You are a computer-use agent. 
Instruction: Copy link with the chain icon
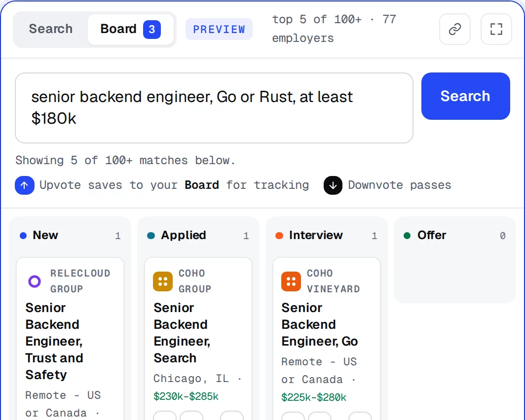455,29
